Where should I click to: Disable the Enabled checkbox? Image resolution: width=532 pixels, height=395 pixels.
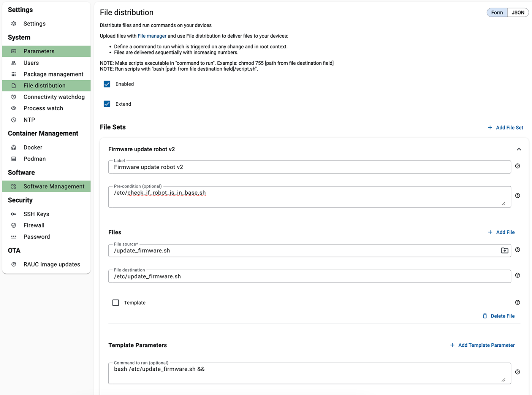coord(107,84)
